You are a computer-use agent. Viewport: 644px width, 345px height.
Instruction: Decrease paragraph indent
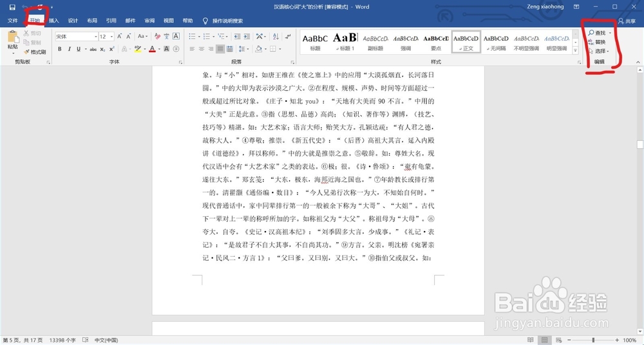click(238, 37)
